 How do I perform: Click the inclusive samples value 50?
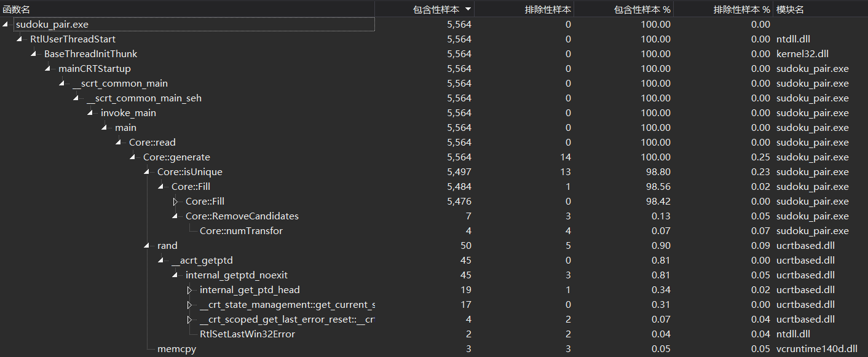[465, 246]
